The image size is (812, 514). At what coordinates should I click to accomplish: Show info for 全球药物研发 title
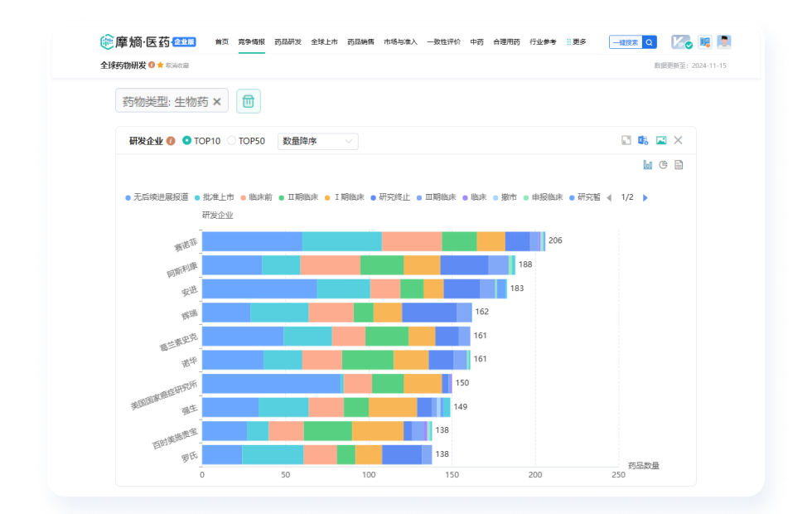pos(152,65)
